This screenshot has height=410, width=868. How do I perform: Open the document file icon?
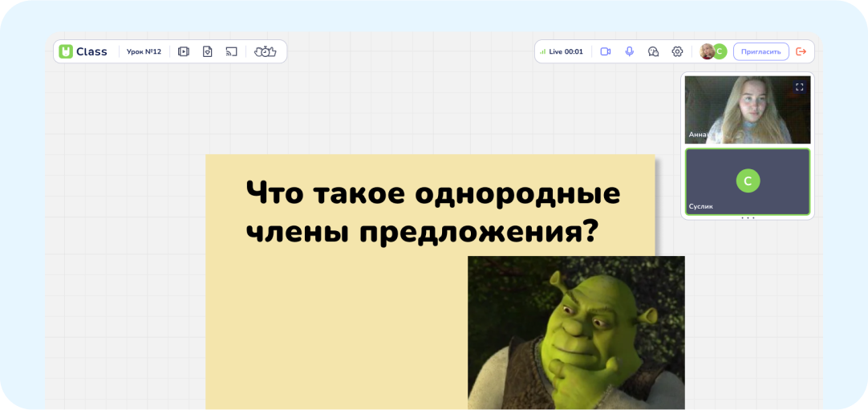point(207,51)
